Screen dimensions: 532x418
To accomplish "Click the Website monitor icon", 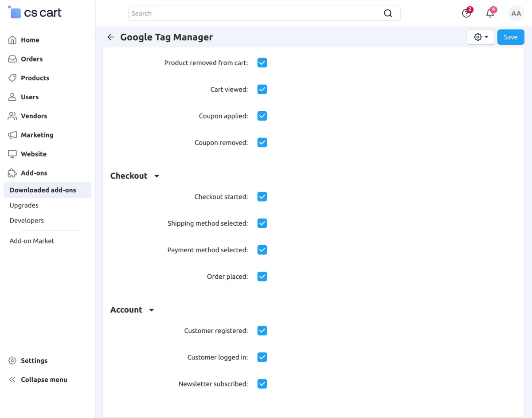I will 12,154.
